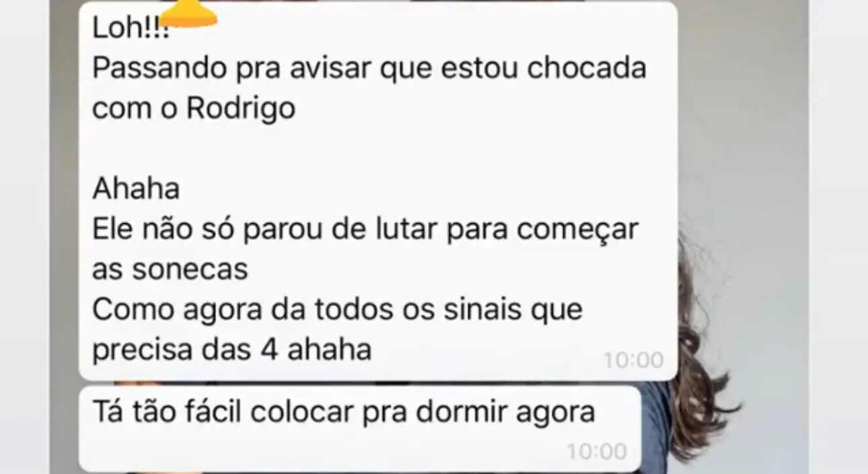Tap the white strip right of the background photo
Screen dimensions: 868x474
click(838, 235)
